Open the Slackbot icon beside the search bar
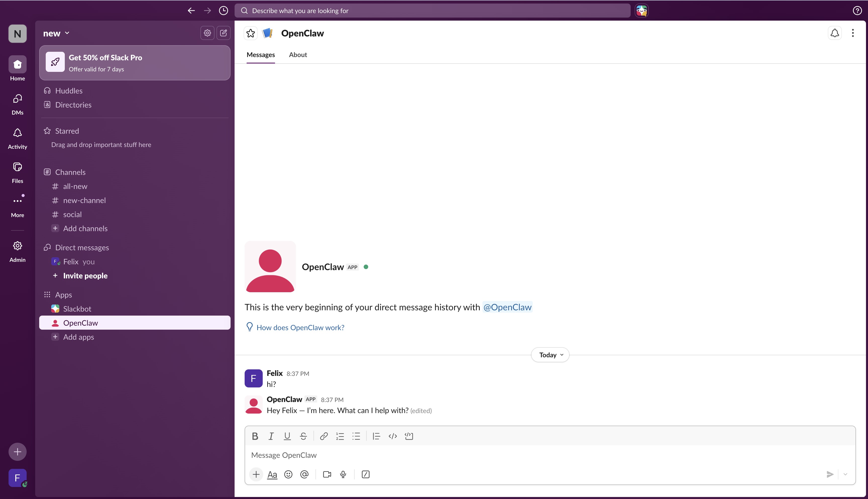The width and height of the screenshot is (868, 499). click(641, 11)
